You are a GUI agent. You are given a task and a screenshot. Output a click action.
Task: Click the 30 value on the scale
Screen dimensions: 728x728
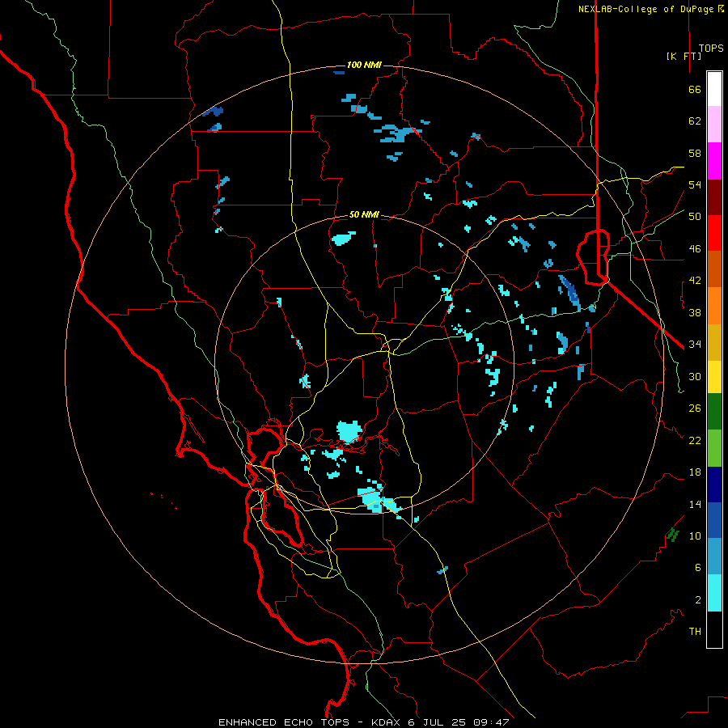point(695,376)
